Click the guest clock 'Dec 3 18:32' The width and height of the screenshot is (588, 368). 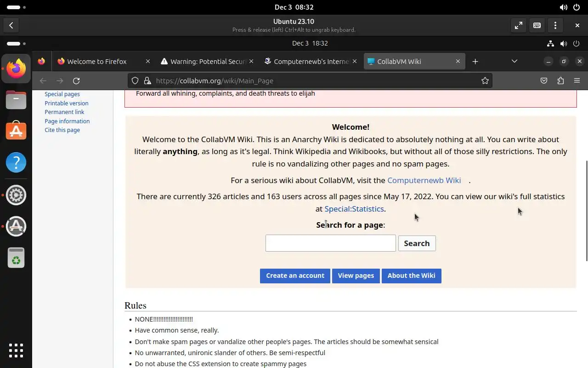pos(310,43)
